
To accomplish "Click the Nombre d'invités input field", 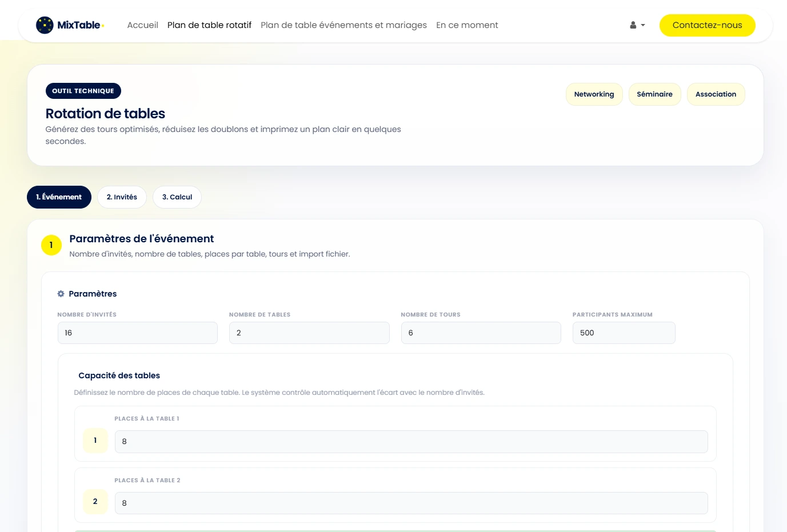I will [x=138, y=333].
